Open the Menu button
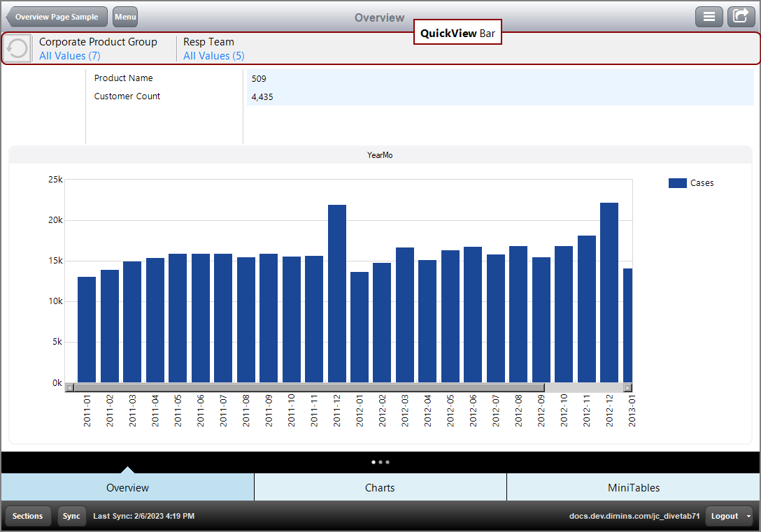The height and width of the screenshot is (532, 761). point(125,17)
